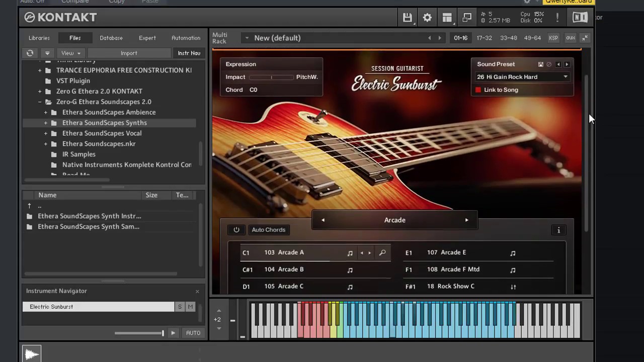Solo Electric Sunburst with S button

click(x=180, y=307)
